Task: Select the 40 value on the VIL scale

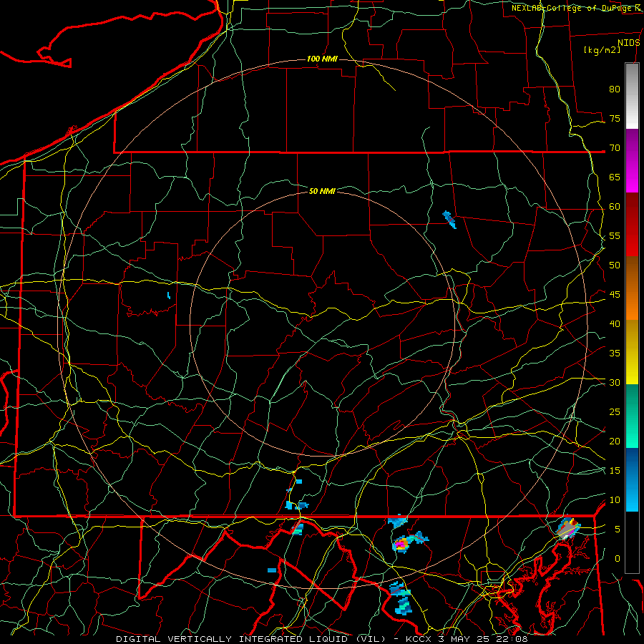Action: [615, 323]
